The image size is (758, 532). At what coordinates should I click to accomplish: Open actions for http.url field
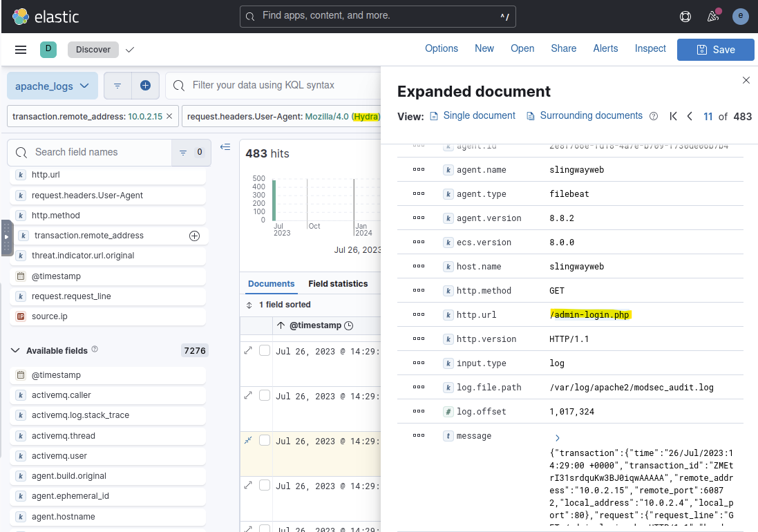(418, 315)
